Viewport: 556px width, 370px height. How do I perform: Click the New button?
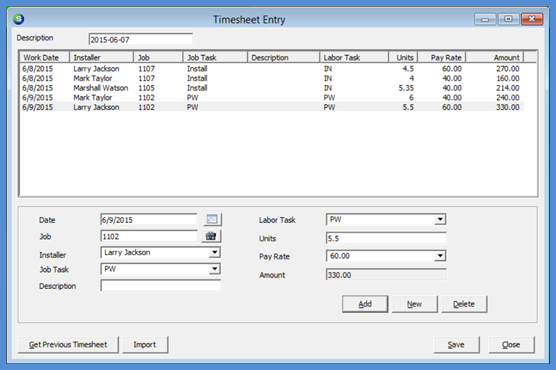click(415, 304)
